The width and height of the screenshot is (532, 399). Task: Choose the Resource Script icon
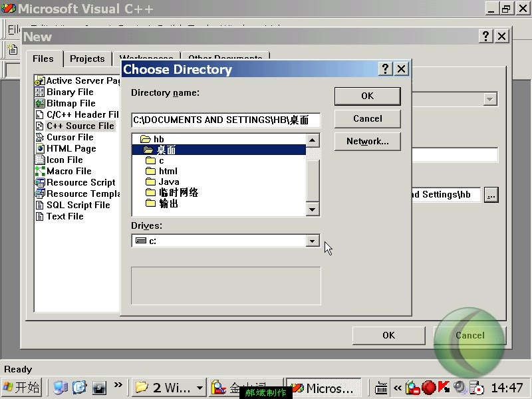click(x=40, y=182)
